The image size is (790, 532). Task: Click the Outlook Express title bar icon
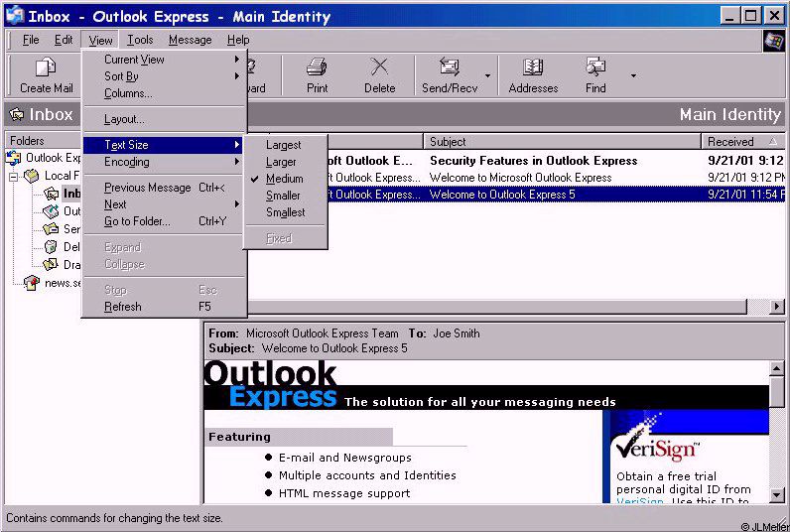(15, 16)
